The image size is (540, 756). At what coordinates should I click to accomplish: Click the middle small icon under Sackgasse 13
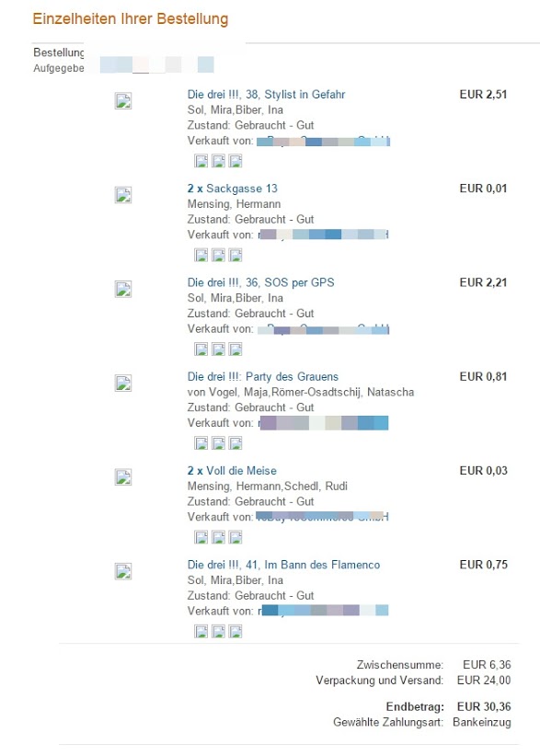point(218,255)
